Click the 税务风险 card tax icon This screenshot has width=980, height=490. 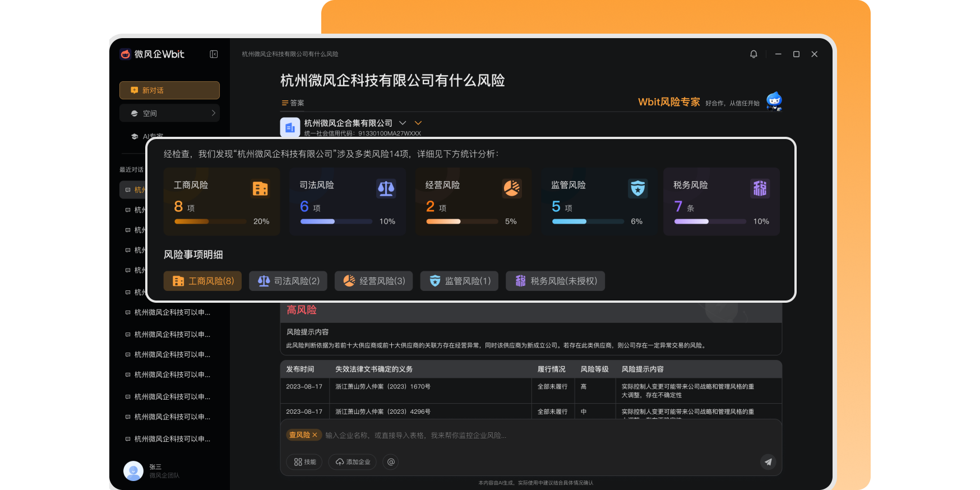[x=760, y=188]
